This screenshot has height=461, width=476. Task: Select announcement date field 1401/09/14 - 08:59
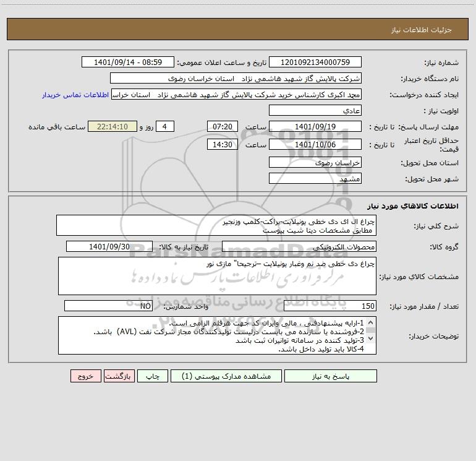tap(128, 62)
